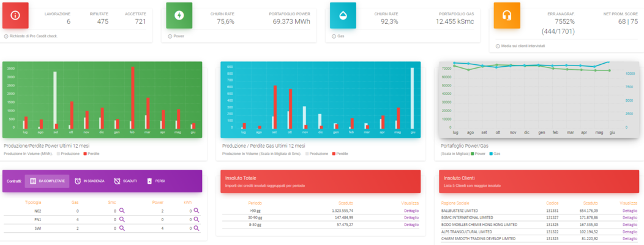Click tall white set bar in Power chart
Viewport: 644px width, 245px height.
coord(55,100)
